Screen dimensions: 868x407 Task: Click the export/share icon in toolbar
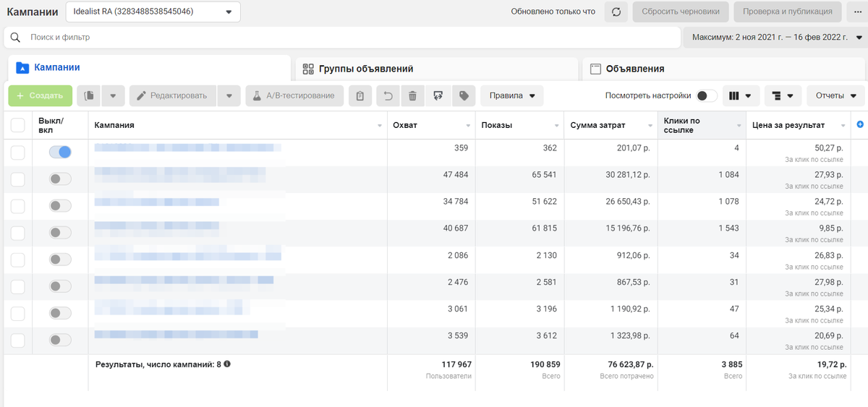pyautogui.click(x=438, y=95)
